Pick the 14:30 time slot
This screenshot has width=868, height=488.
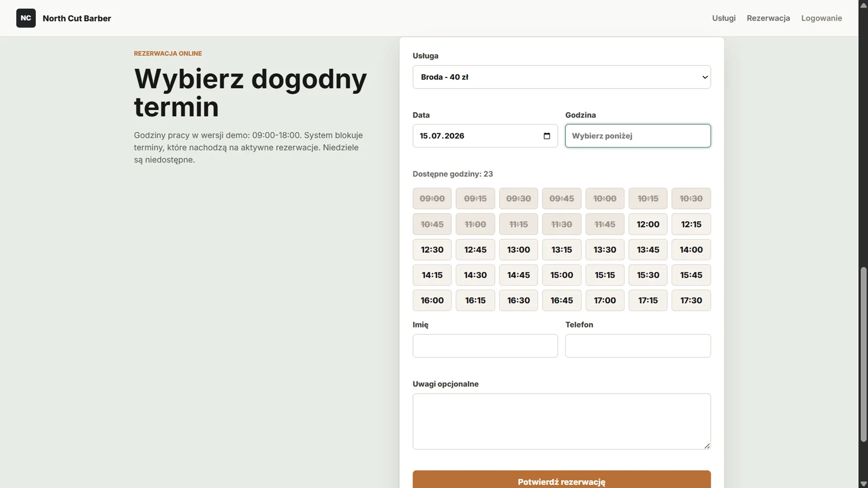point(475,275)
